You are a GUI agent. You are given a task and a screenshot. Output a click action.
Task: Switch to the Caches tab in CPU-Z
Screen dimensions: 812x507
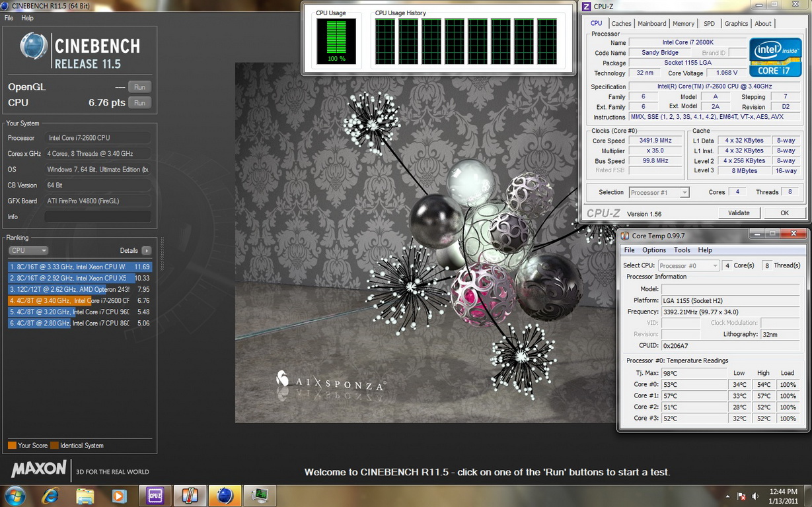pyautogui.click(x=621, y=24)
